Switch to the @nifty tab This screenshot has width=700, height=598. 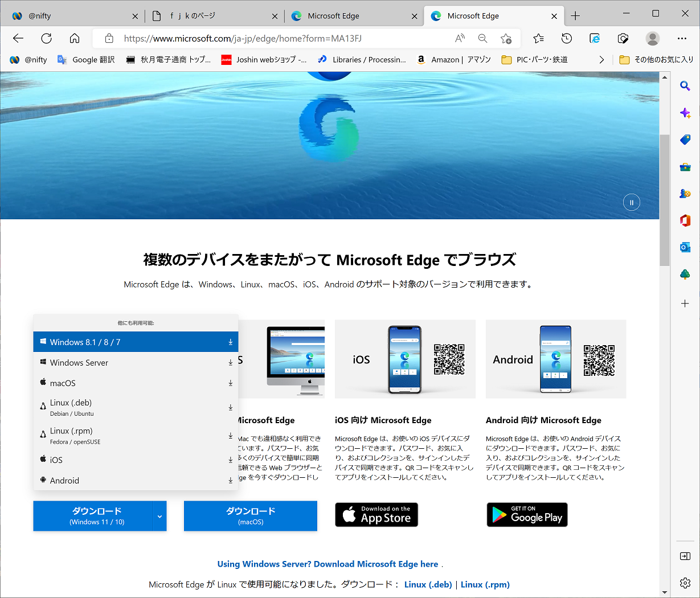[x=72, y=16]
